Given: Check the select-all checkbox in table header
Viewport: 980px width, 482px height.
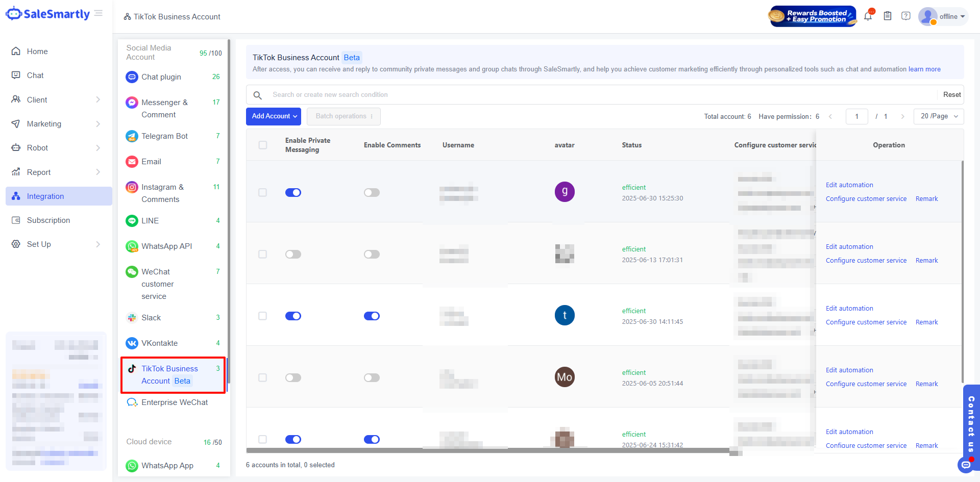Looking at the screenshot, I should tap(263, 145).
